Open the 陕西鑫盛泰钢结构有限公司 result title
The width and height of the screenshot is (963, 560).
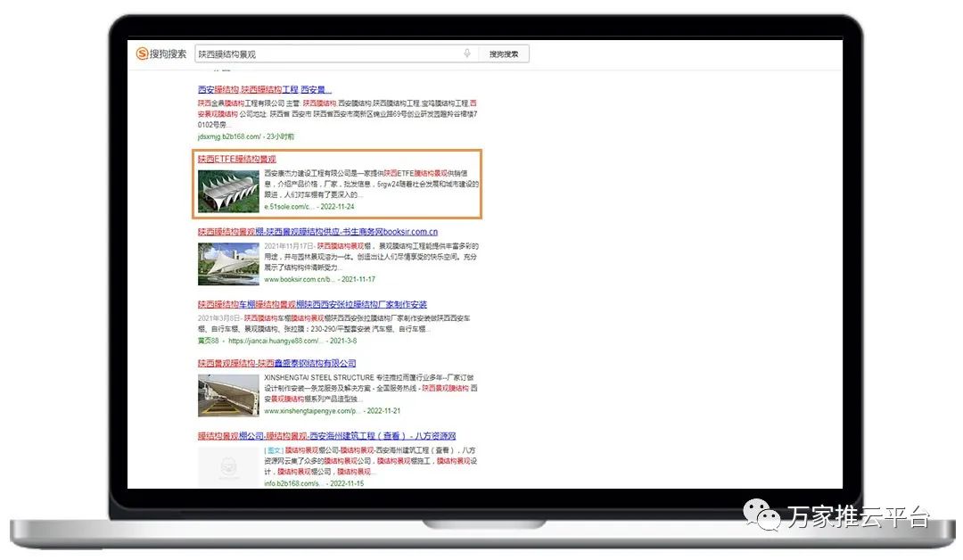tap(276, 364)
